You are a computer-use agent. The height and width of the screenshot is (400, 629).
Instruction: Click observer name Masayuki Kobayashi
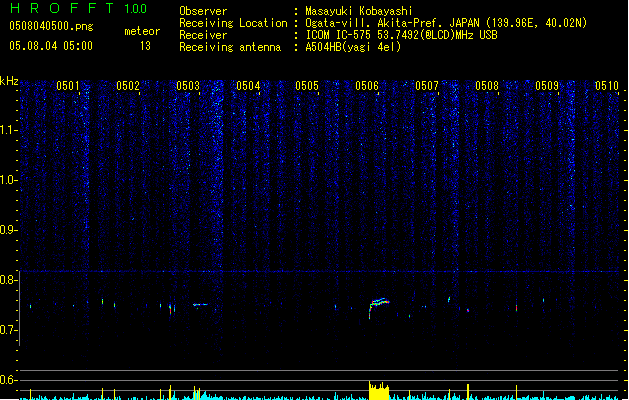point(359,11)
